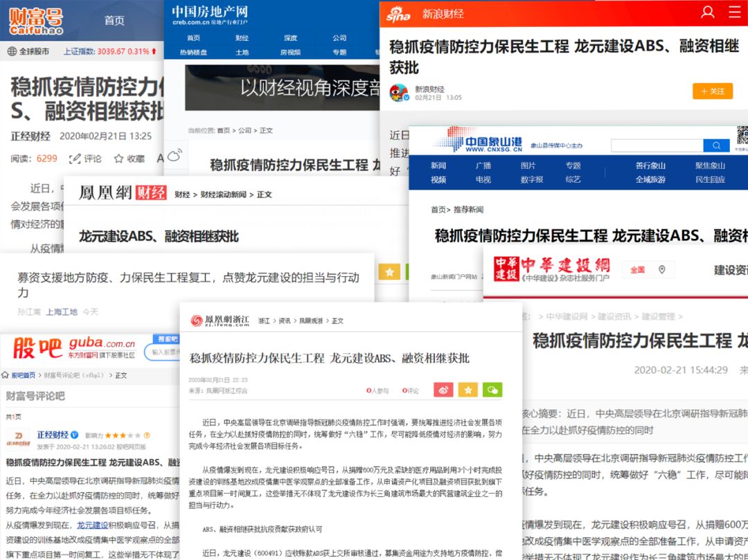The image size is (748, 560).
Task: Click the Sina user profile icon
Action: coord(707,12)
